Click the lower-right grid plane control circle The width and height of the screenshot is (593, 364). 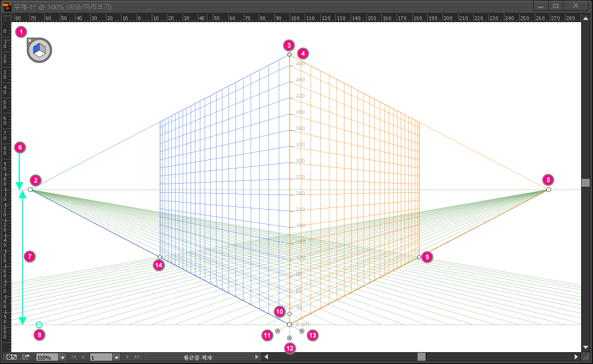click(301, 331)
